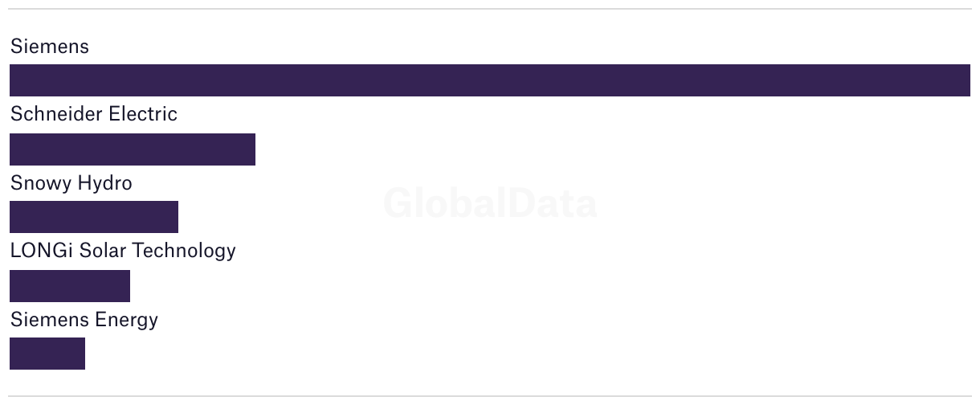Image resolution: width=980 pixels, height=405 pixels.
Task: Click the top horizontal divider line
Action: click(490, 10)
